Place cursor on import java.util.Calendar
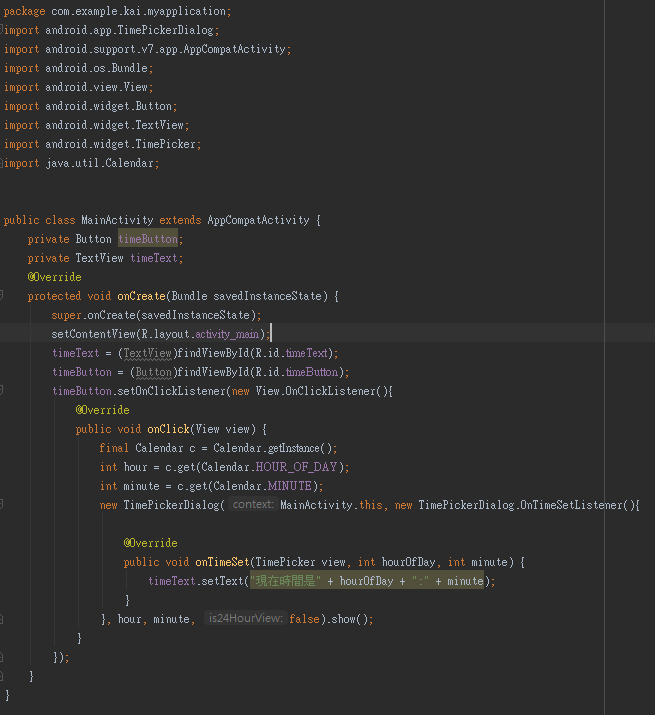Screen dimensions: 655x715 pyautogui.click(x=82, y=163)
